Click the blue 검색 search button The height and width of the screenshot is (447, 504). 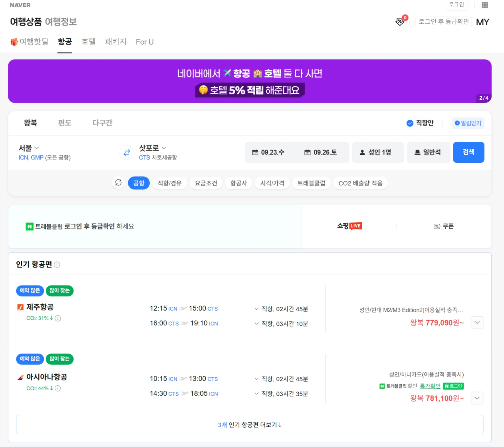(x=468, y=152)
